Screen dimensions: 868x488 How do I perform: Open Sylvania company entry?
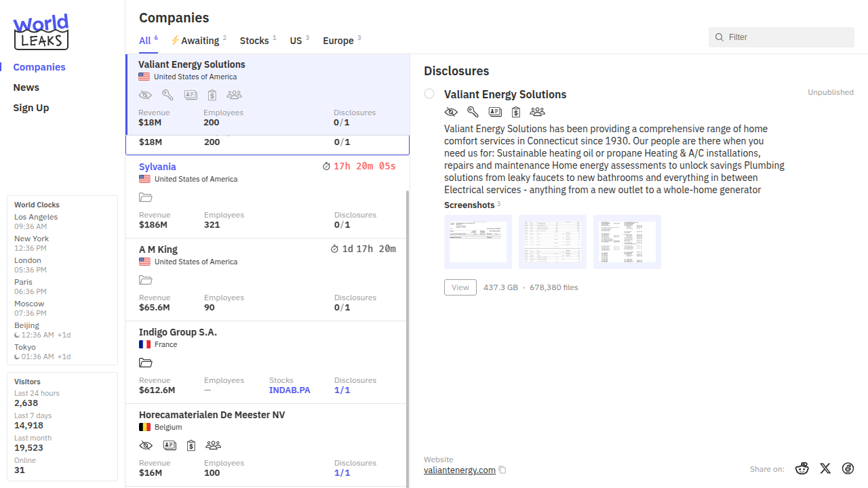(267, 197)
